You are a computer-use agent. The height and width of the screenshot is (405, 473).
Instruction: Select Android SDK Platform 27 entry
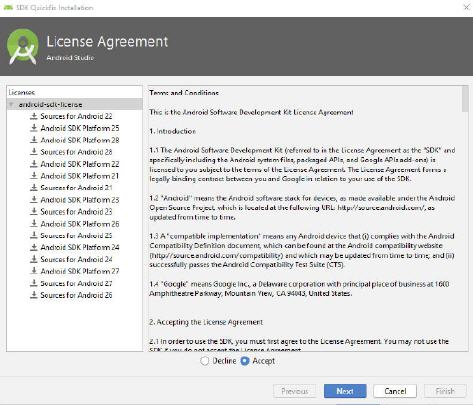pyautogui.click(x=80, y=271)
